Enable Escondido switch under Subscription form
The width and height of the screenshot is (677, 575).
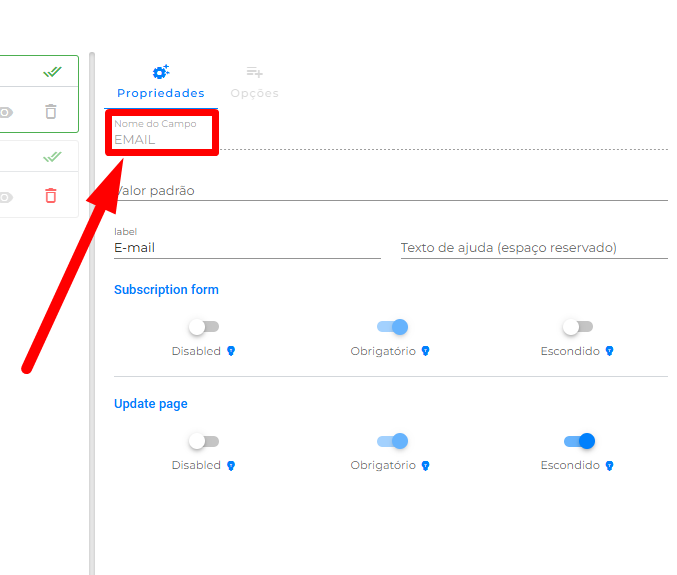[x=577, y=327]
